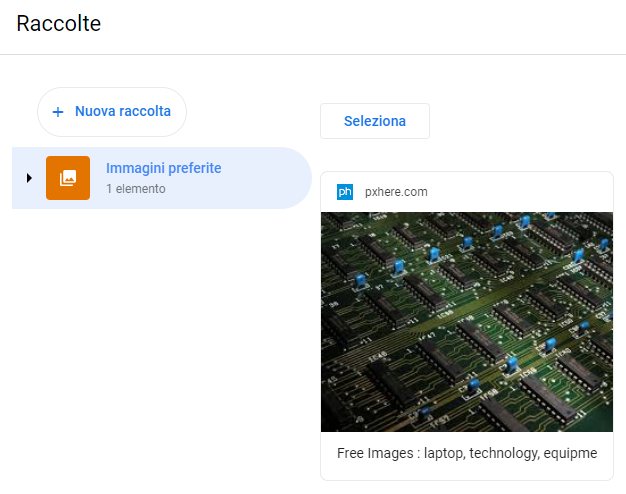Click the '1 elemento' count text
The width and height of the screenshot is (626, 494).
136,188
